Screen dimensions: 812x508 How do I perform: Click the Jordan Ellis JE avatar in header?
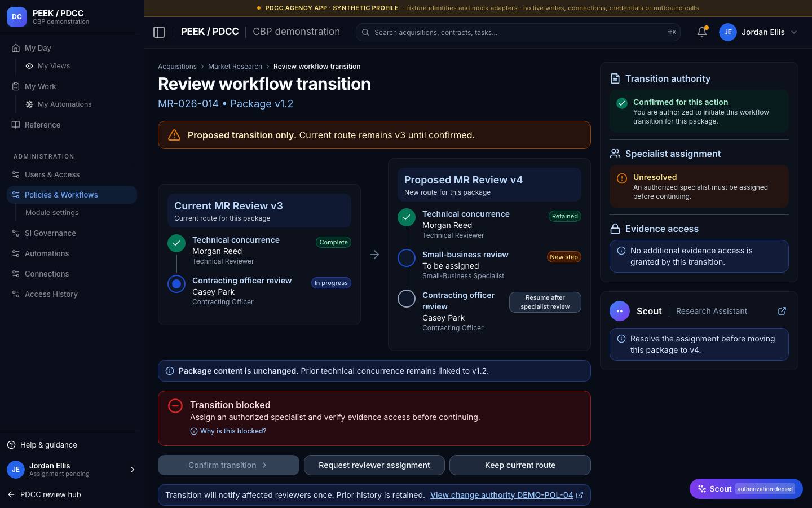pos(728,32)
